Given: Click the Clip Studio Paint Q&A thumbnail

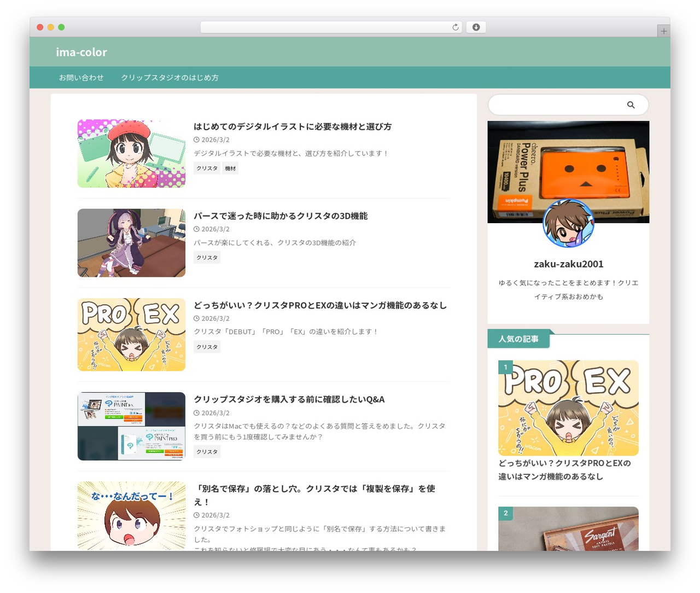Looking at the screenshot, I should point(131,426).
